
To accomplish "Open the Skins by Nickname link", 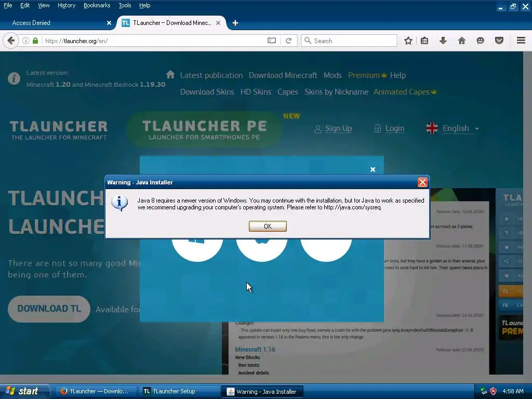I will (336, 92).
